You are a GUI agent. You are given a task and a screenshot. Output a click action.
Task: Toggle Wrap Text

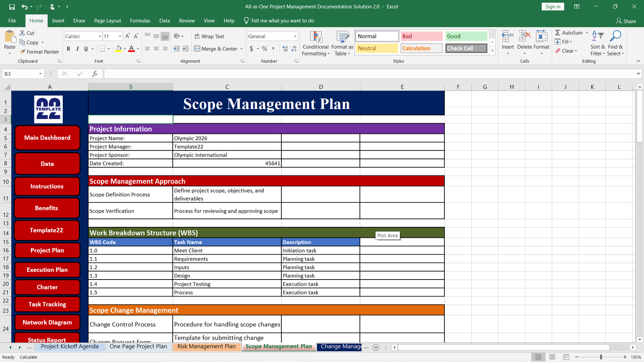tap(209, 36)
